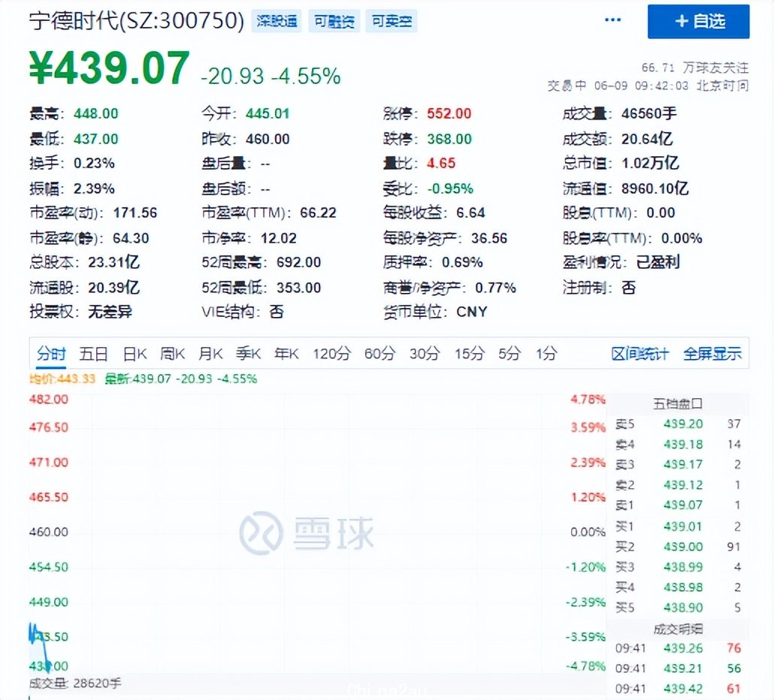
Task: Click the 流通股 value 20.39亿
Action: pyautogui.click(x=113, y=288)
